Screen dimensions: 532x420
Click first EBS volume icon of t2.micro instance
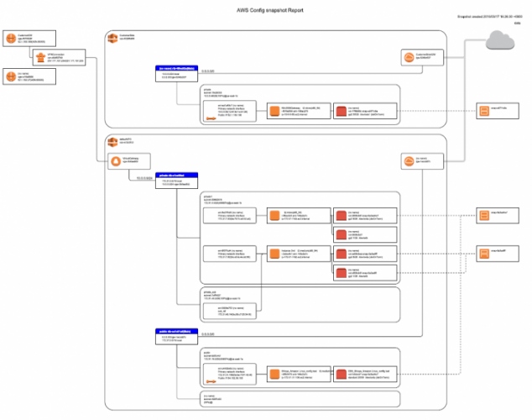pyautogui.click(x=341, y=215)
